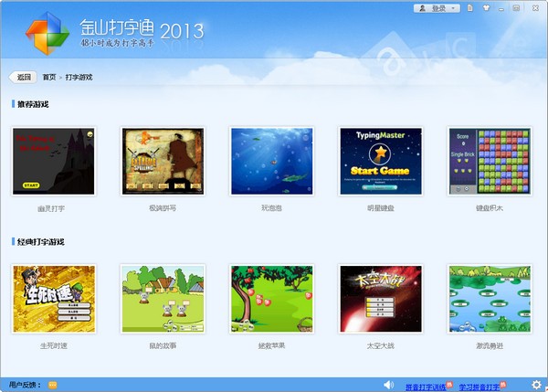Click the 键盘积木 label
The width and height of the screenshot is (548, 392).
[x=490, y=208]
